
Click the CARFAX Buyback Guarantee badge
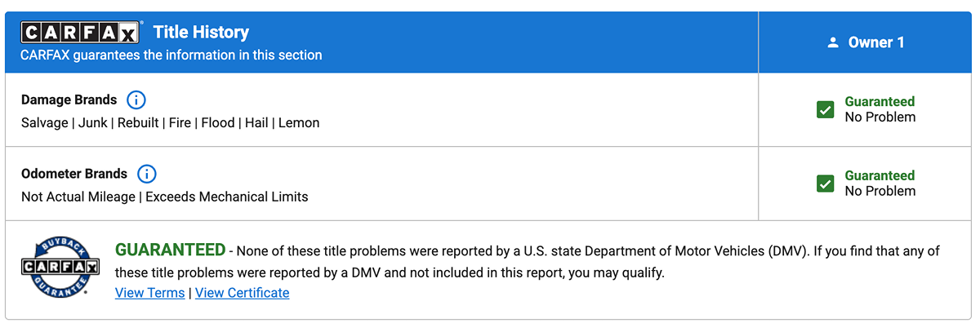tap(60, 267)
